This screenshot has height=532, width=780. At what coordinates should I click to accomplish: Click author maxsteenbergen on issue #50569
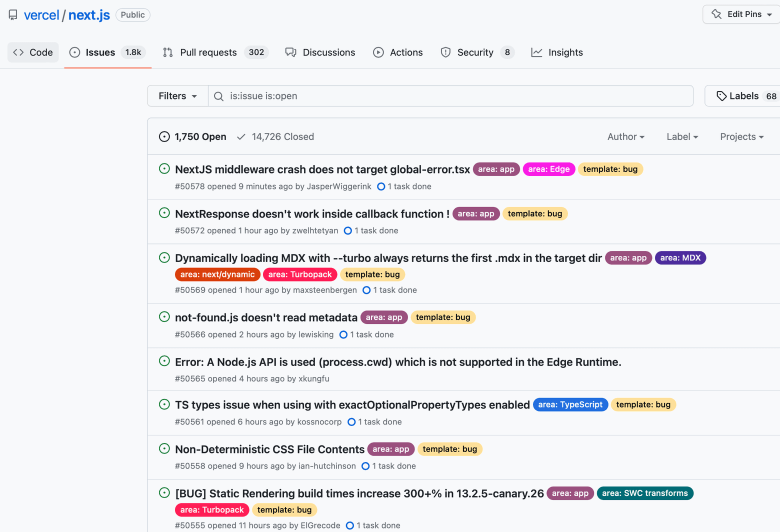point(325,290)
